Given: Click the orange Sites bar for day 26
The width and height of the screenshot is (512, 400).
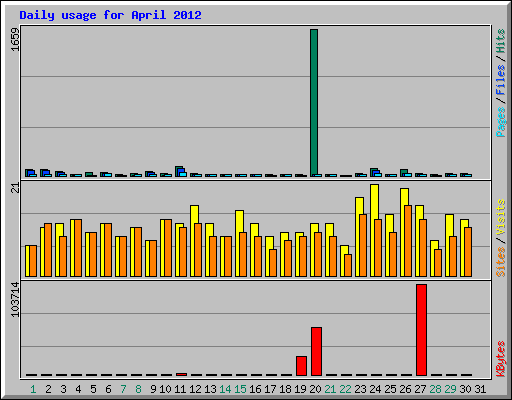Looking at the screenshot, I should 408,241.
